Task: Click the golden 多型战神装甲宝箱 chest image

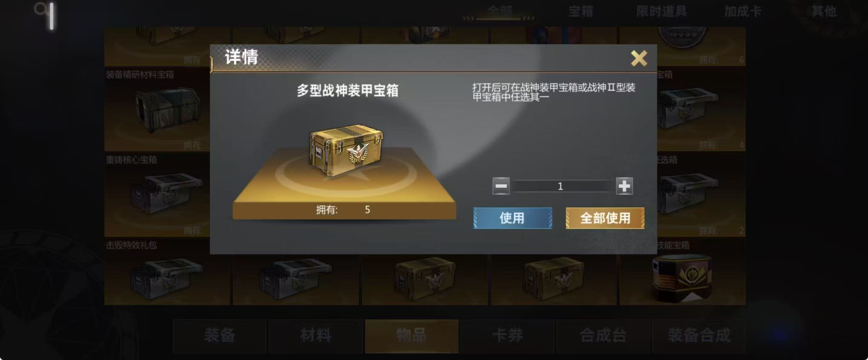Action: 346,150
